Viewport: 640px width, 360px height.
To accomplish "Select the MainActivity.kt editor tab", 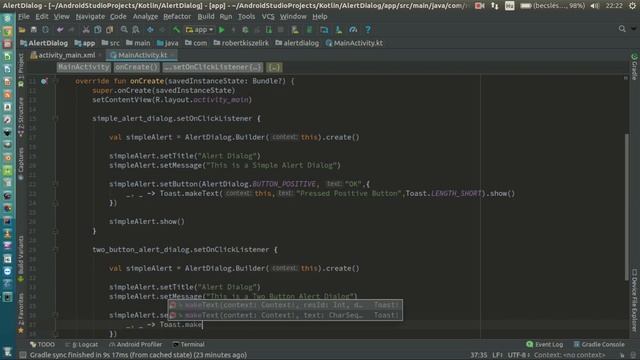I will [142, 55].
